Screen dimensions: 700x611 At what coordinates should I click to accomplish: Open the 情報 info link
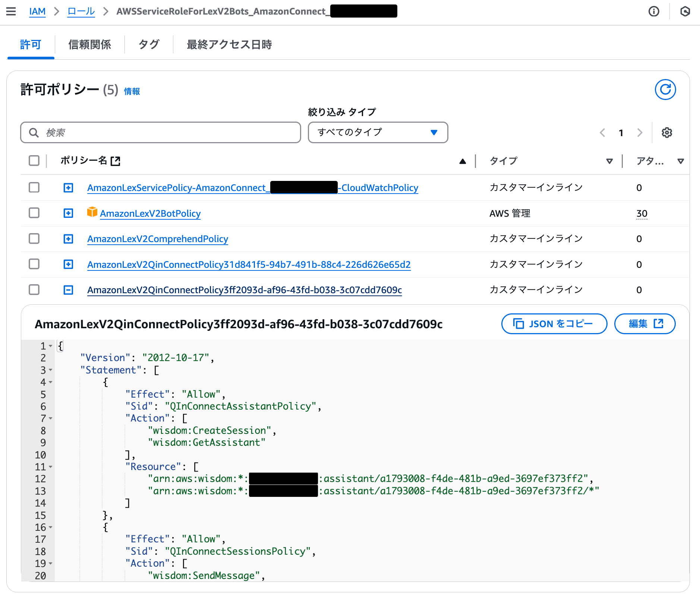[x=132, y=91]
